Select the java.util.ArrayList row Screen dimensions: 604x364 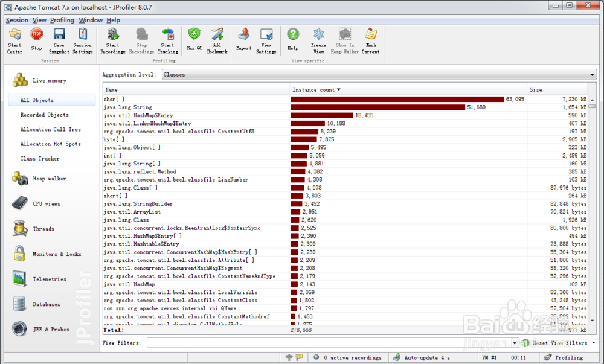(x=345, y=212)
